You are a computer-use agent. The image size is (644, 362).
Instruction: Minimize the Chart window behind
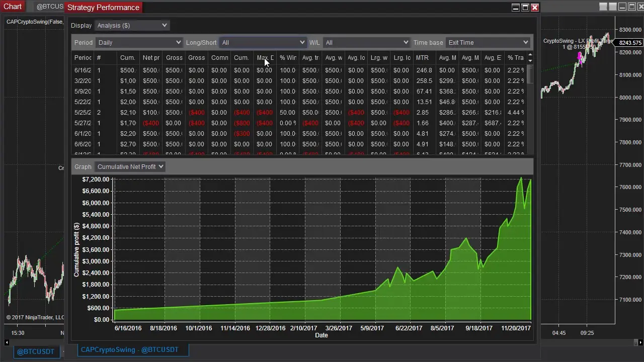coord(622,7)
